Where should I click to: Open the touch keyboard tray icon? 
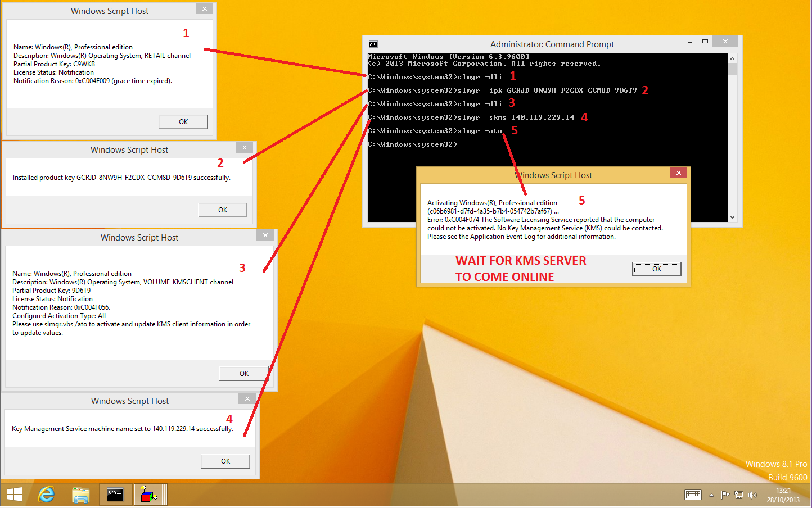click(693, 495)
